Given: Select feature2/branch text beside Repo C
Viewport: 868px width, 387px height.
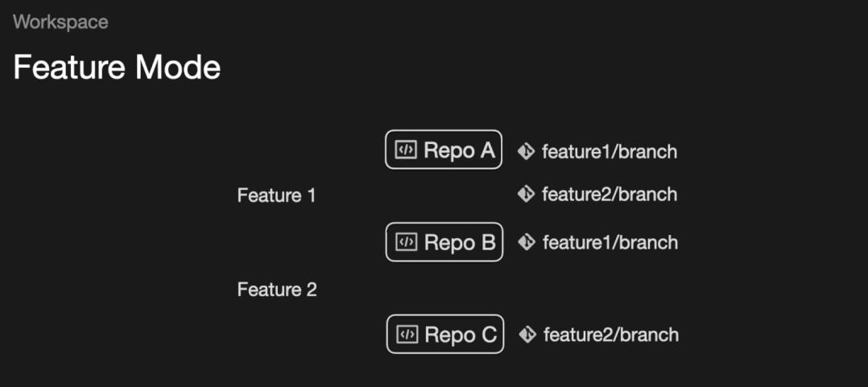Looking at the screenshot, I should click(611, 335).
